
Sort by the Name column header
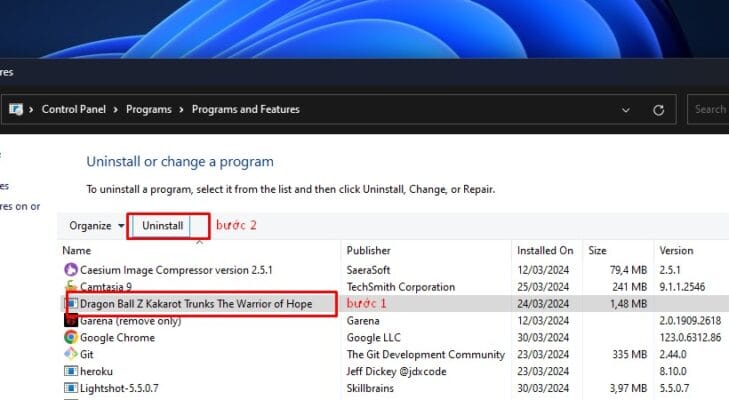[77, 250]
